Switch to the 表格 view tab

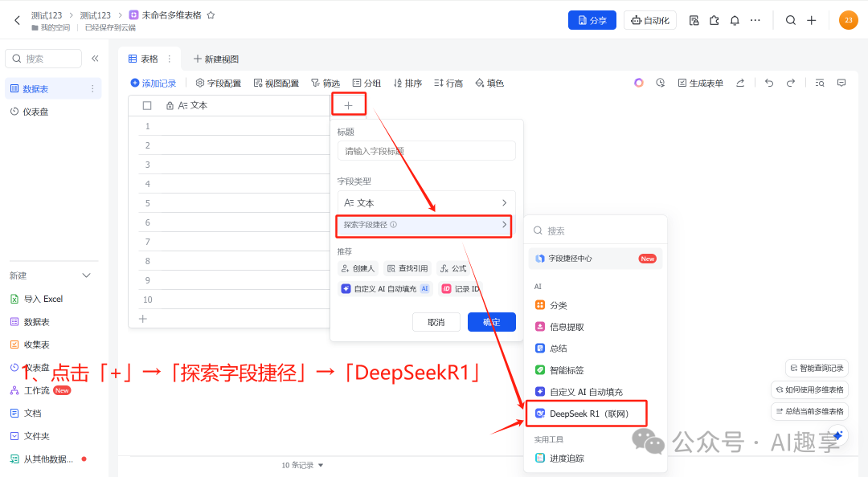coord(143,59)
